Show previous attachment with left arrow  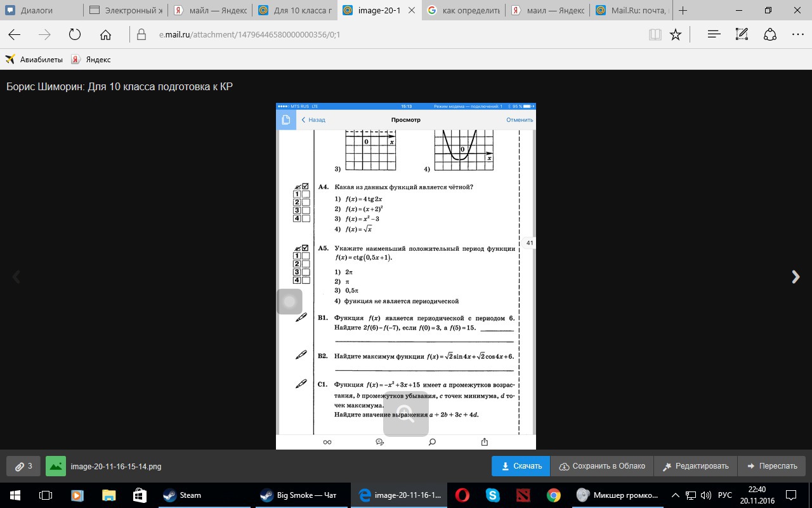coord(16,277)
